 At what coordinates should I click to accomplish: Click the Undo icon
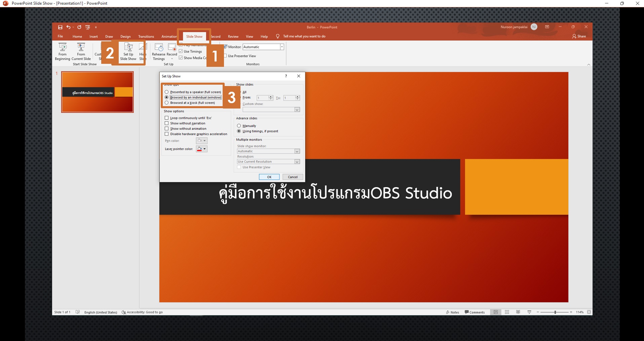[68, 27]
